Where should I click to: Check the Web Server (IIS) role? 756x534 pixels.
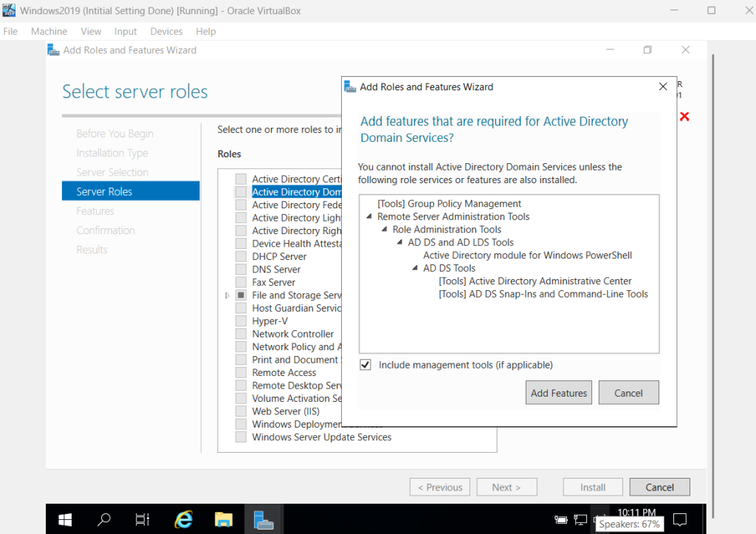[241, 411]
